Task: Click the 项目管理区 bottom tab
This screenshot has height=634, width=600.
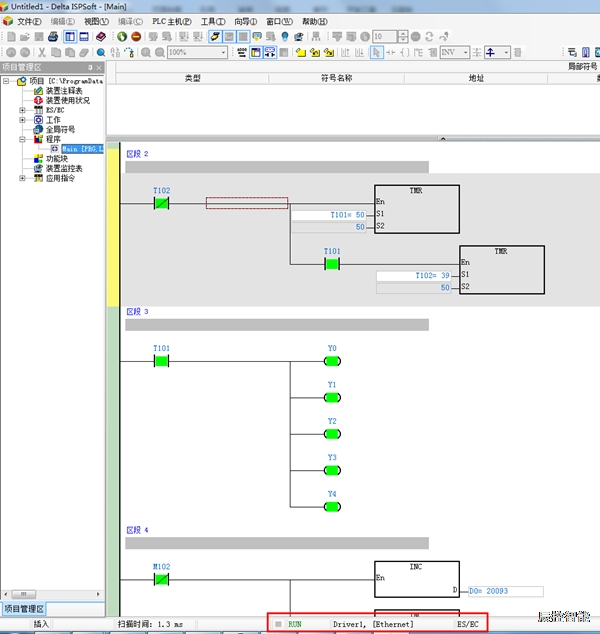Action: [x=24, y=609]
